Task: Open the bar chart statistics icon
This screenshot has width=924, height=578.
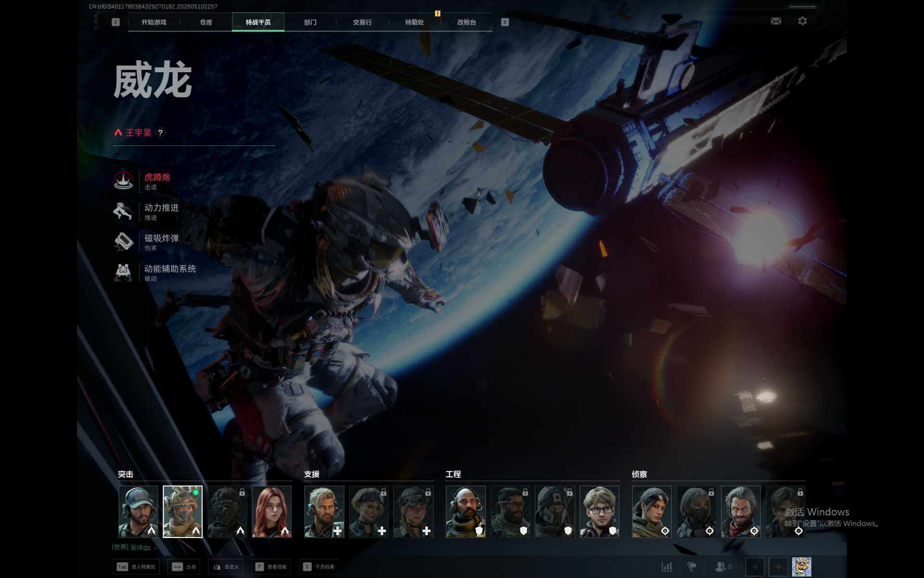Action: [667, 567]
